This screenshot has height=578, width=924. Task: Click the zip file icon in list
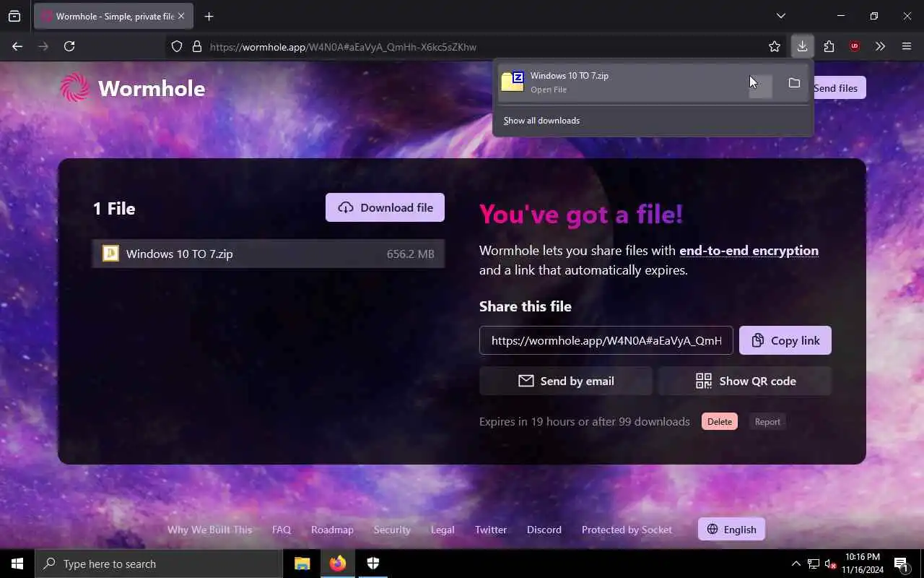tap(110, 254)
